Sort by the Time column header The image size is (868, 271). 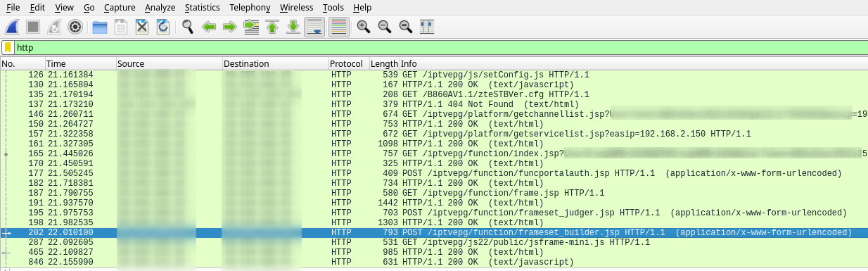click(x=81, y=64)
